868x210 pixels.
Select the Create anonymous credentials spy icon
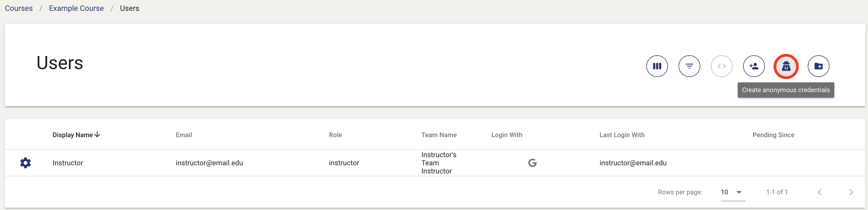coord(786,66)
